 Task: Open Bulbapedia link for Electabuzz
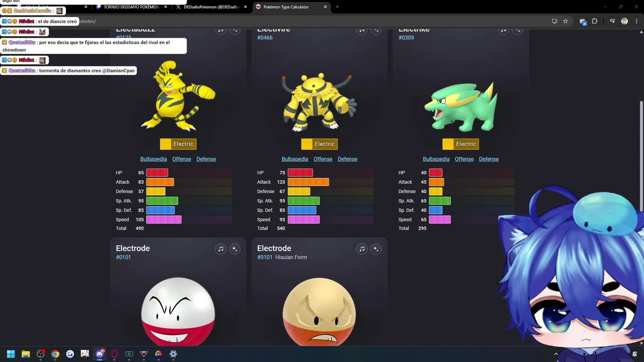(153, 159)
